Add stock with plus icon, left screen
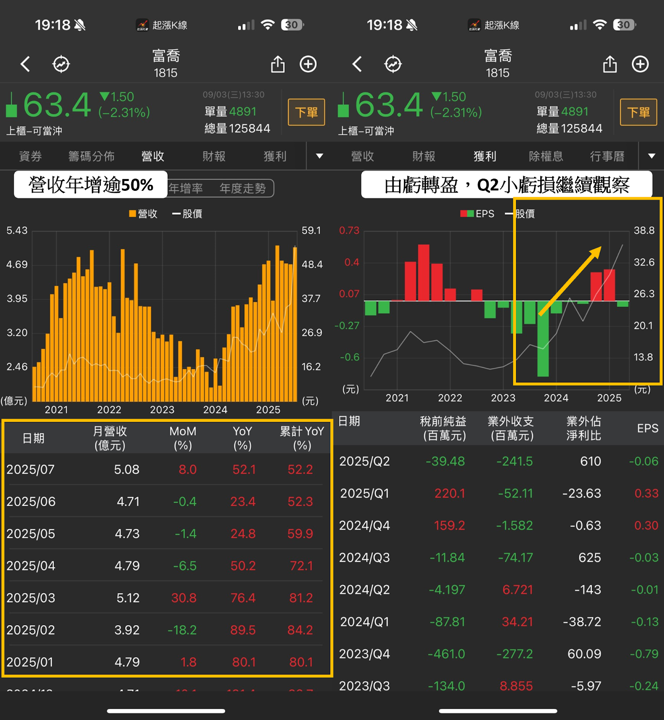This screenshot has width=664, height=720. tap(308, 64)
